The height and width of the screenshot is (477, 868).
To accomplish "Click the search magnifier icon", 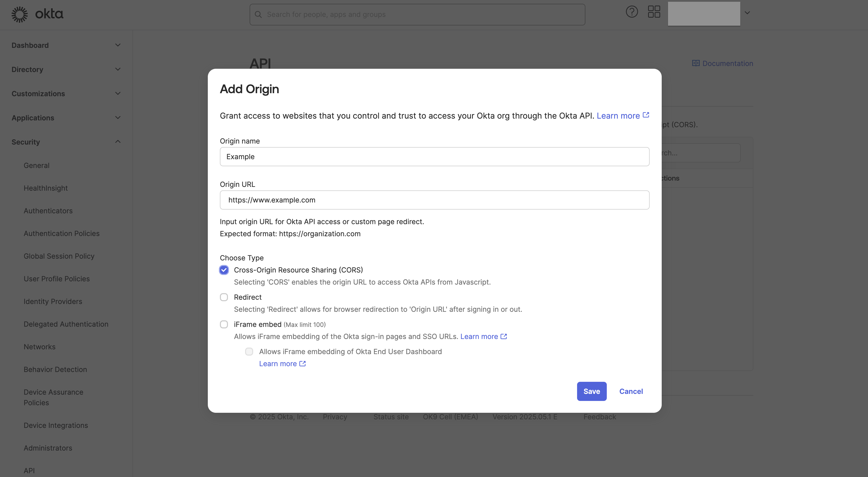I will pos(258,15).
